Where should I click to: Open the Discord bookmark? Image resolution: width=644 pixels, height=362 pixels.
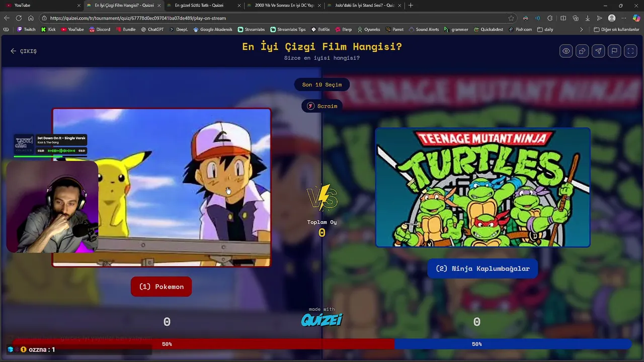[x=100, y=29]
